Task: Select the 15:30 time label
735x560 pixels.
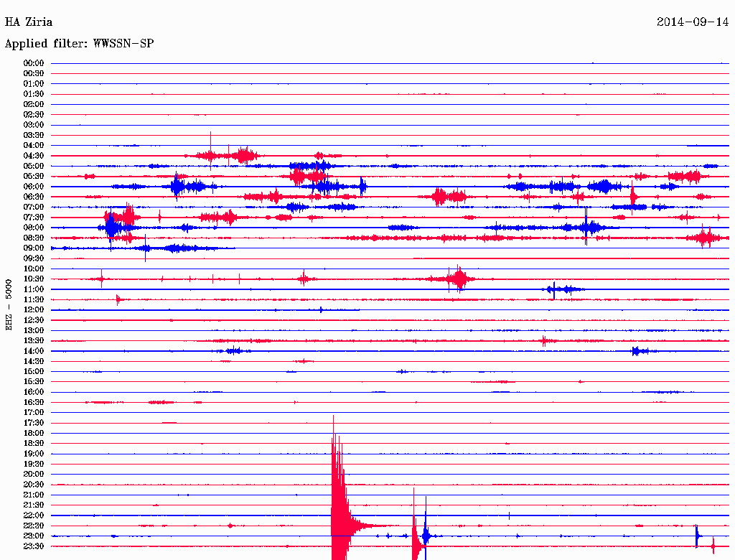Action: pyautogui.click(x=34, y=382)
